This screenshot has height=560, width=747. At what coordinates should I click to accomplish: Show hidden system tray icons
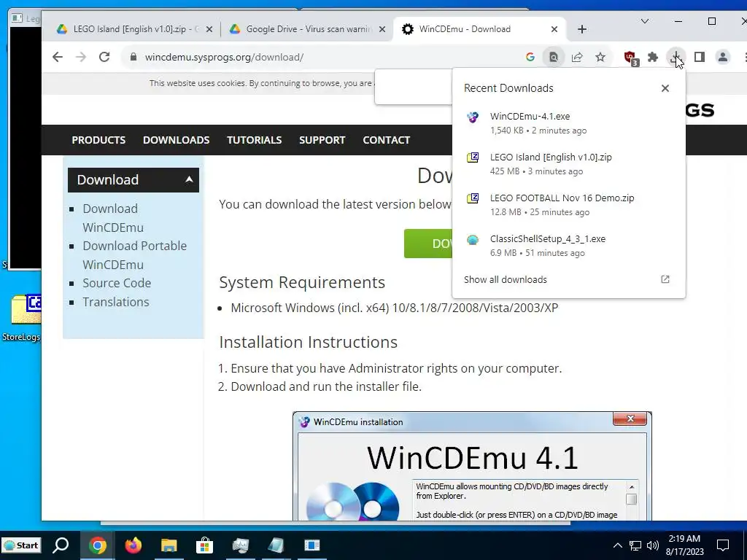(617, 545)
